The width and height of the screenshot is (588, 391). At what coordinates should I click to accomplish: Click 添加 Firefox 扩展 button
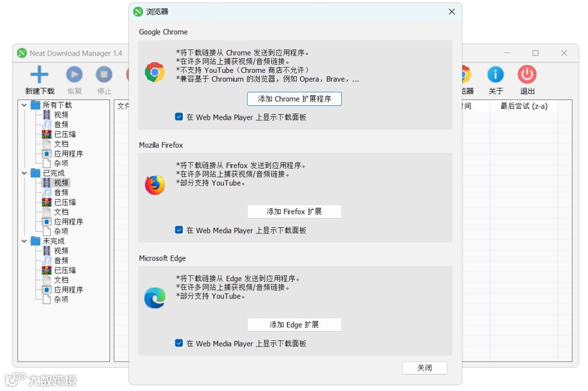tap(295, 212)
